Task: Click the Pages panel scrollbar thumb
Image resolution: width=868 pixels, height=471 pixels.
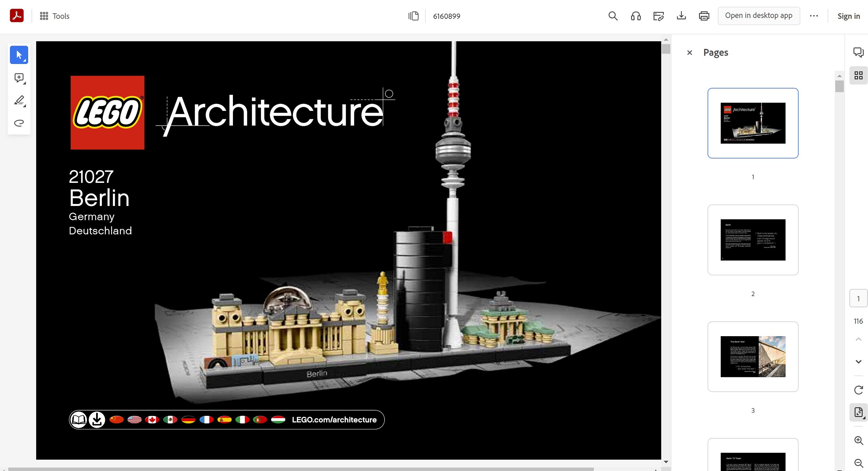Action: point(839,86)
